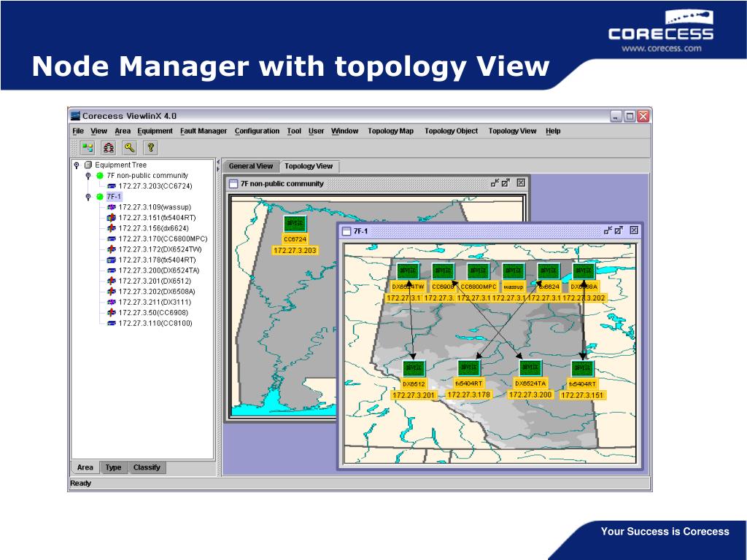Viewport: 747px width, 560px height.
Task: Click the 7F-1 internal window title bar
Action: pyautogui.click(x=490, y=231)
